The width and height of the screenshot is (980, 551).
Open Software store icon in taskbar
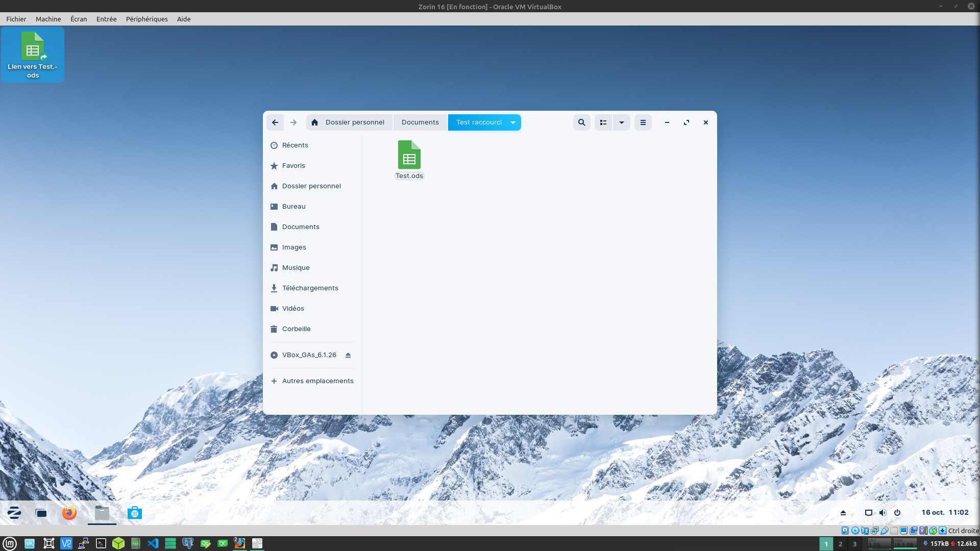(134, 513)
